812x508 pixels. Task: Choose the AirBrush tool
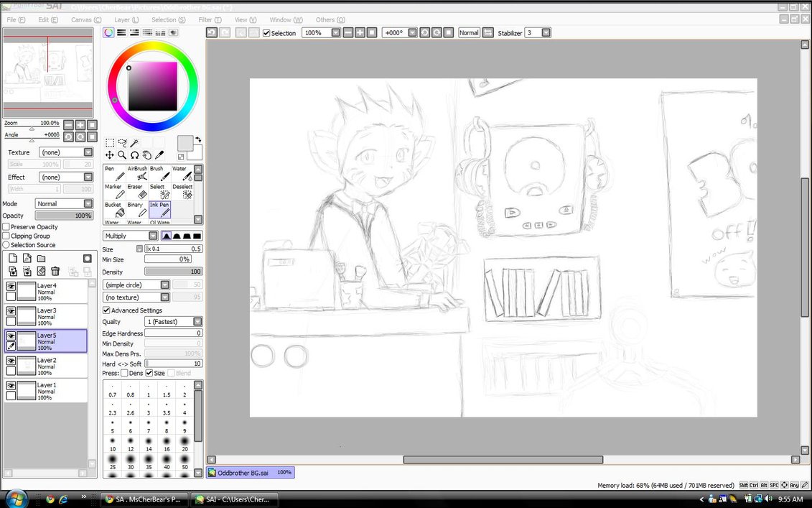[x=138, y=174]
